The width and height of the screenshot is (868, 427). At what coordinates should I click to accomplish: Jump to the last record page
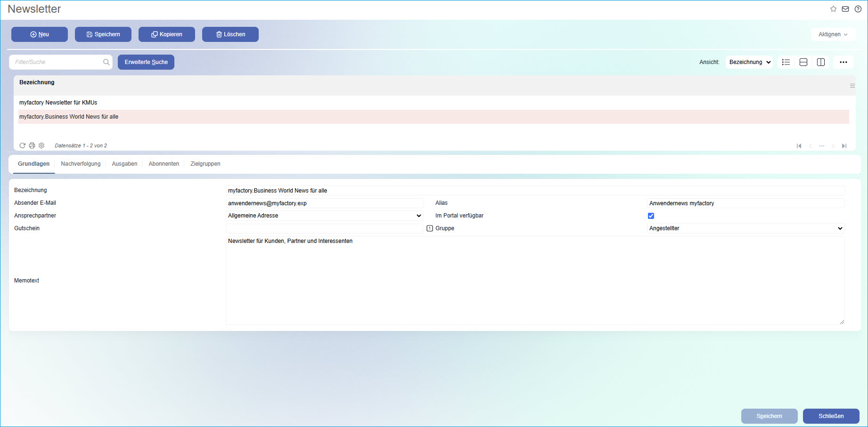[844, 146]
